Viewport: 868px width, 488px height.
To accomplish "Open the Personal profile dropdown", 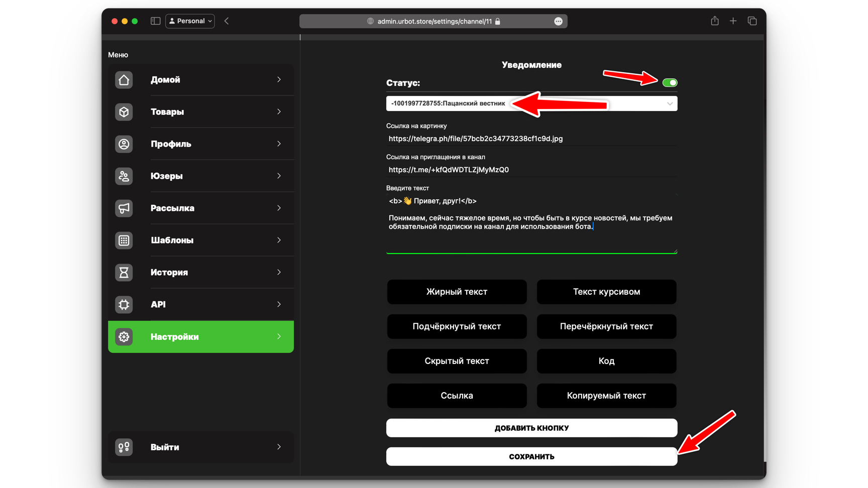I will tap(190, 21).
